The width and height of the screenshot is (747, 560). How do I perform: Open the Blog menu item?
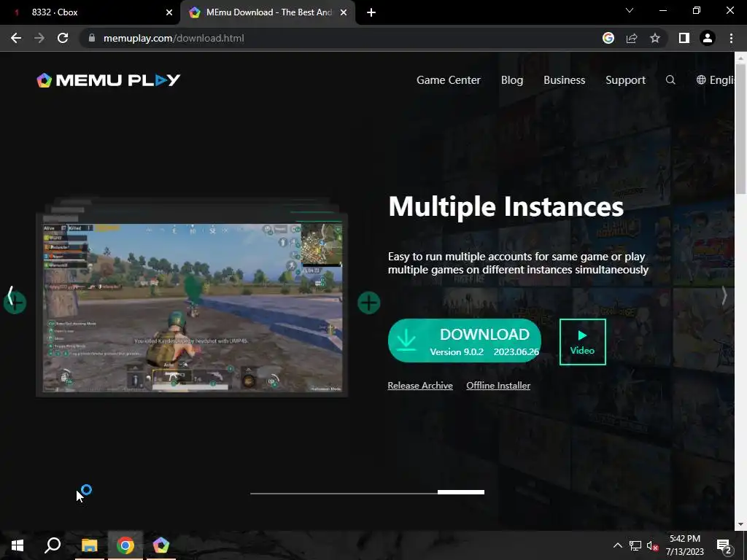pos(511,80)
